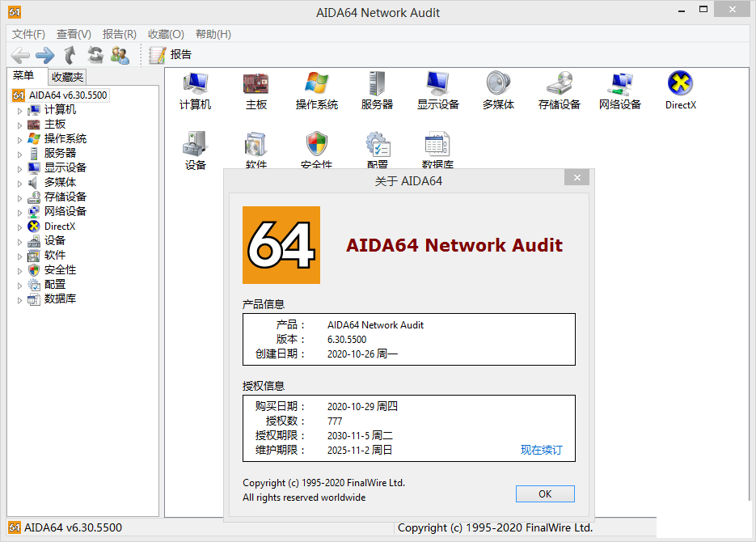
Task: Open the 存储设备 large icon in main pane
Action: click(x=560, y=91)
